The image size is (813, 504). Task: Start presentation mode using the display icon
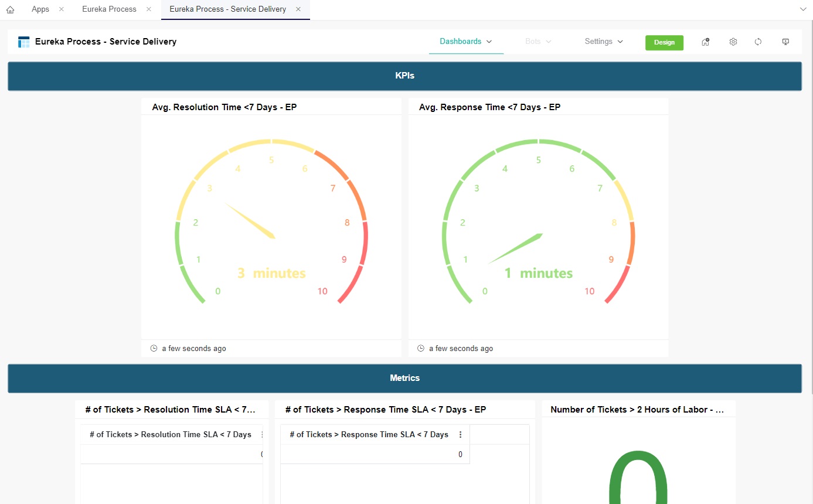click(x=785, y=42)
